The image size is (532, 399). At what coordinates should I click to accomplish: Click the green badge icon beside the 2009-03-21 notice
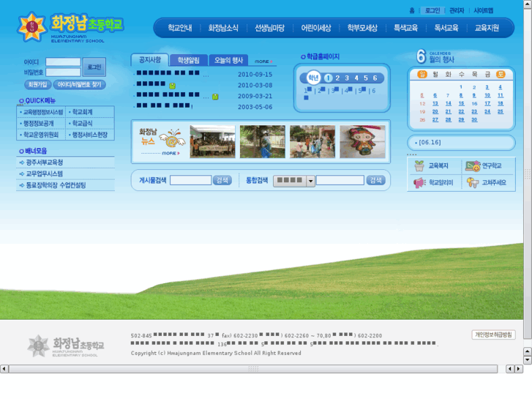[215, 97]
